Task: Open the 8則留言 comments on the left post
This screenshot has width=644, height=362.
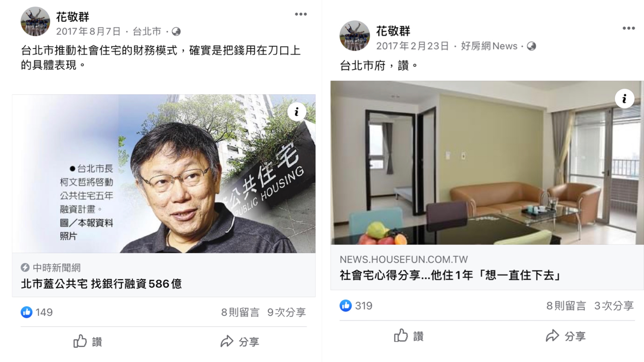Action: pos(240,312)
